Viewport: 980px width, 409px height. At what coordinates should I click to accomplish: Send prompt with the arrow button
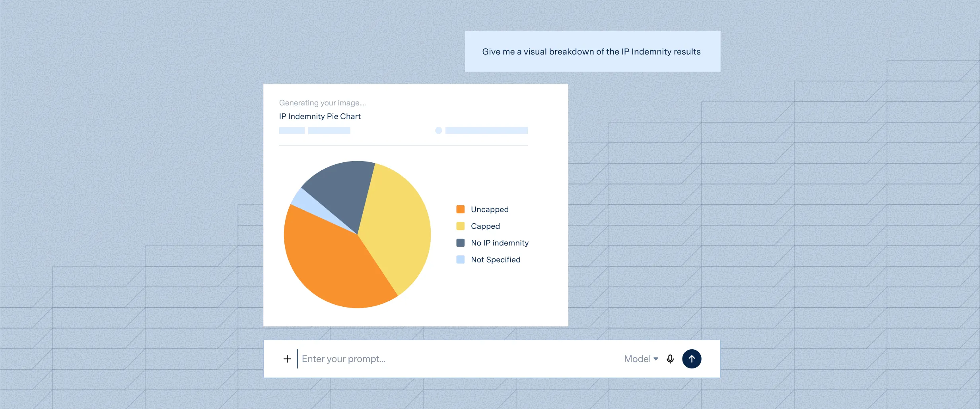click(x=692, y=359)
